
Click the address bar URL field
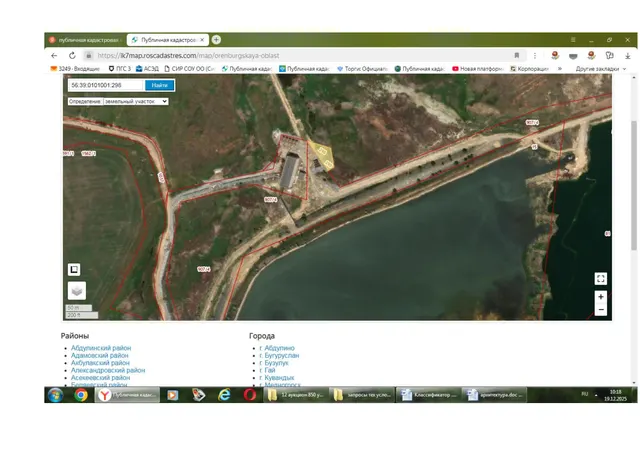302,56
